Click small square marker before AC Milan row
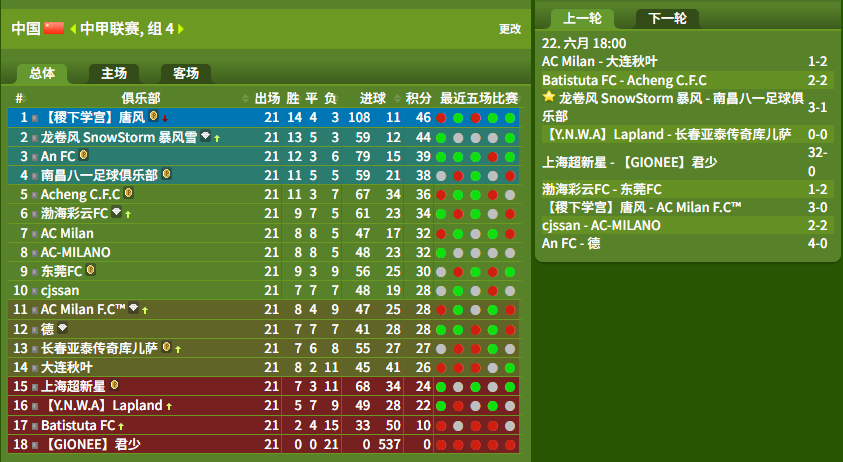Viewport: 843px width, 462px height. point(34,234)
